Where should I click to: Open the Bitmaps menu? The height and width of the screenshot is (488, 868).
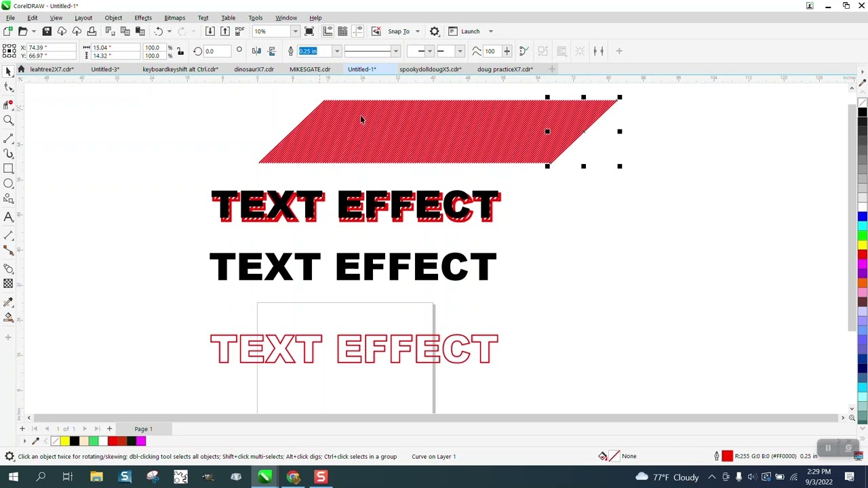(x=174, y=18)
